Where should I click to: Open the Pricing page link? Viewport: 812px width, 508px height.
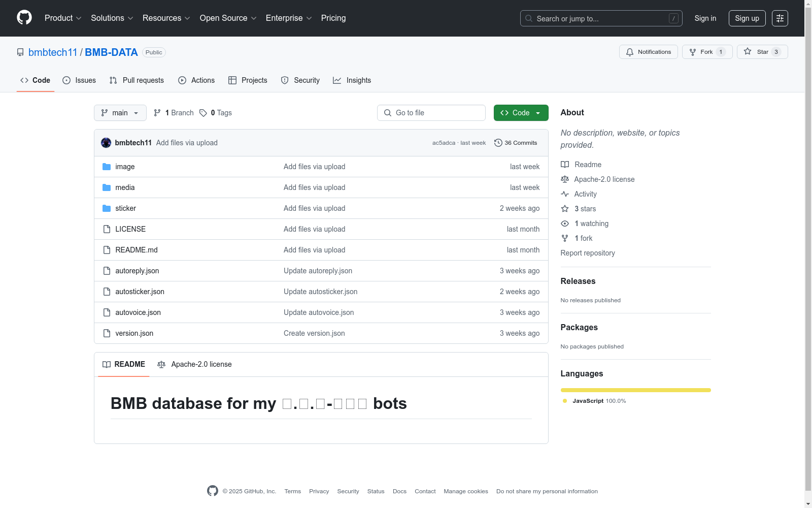tap(333, 18)
